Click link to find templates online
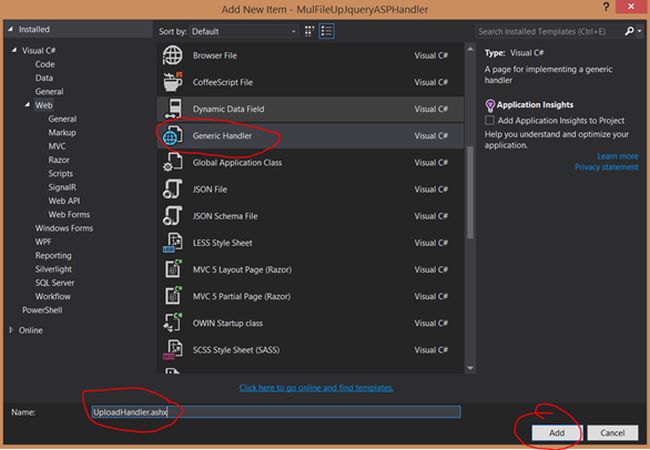This screenshot has width=650, height=450. [x=316, y=388]
